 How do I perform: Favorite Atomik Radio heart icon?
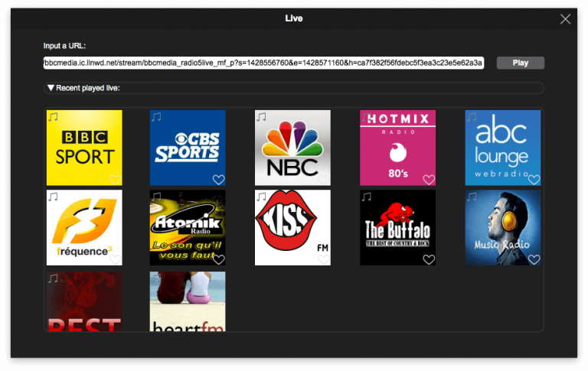pyautogui.click(x=219, y=259)
